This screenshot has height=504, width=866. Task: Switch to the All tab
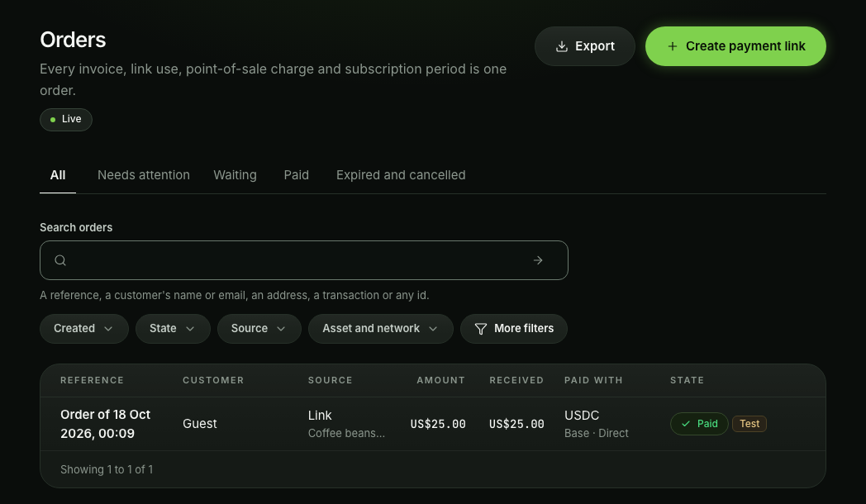[58, 175]
